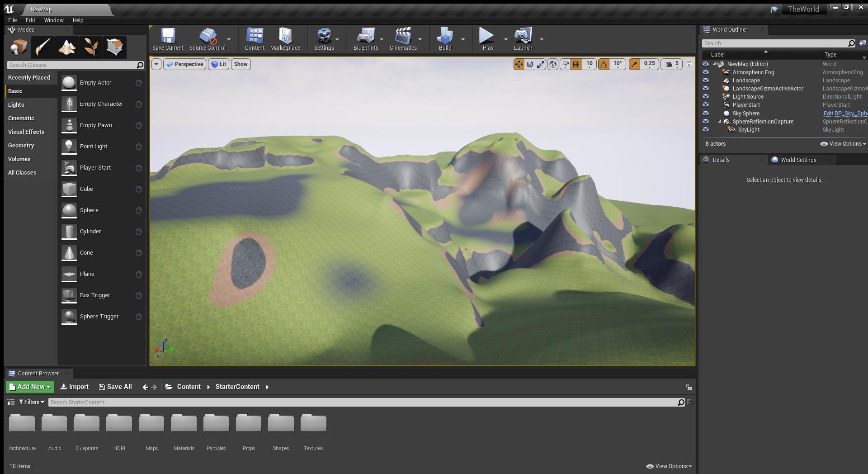Select the Lights category
Image resolution: width=868 pixels, height=474 pixels.
point(16,105)
